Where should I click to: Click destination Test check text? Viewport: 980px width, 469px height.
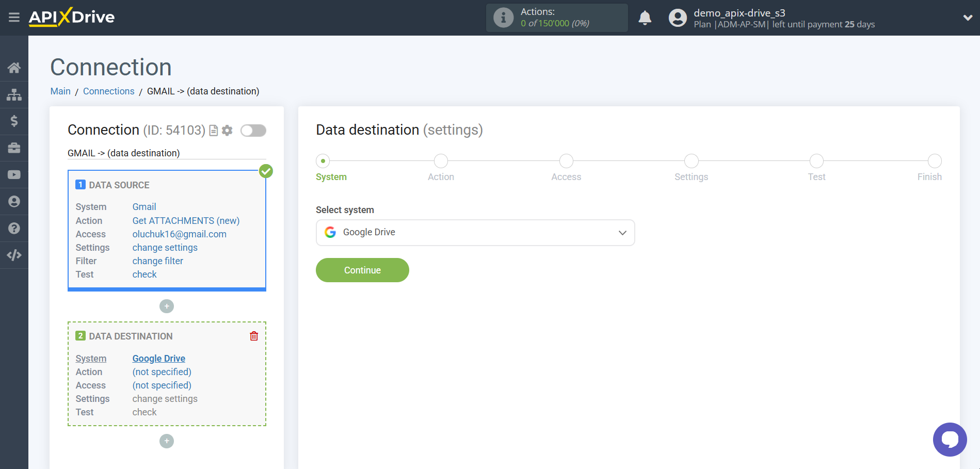click(144, 412)
